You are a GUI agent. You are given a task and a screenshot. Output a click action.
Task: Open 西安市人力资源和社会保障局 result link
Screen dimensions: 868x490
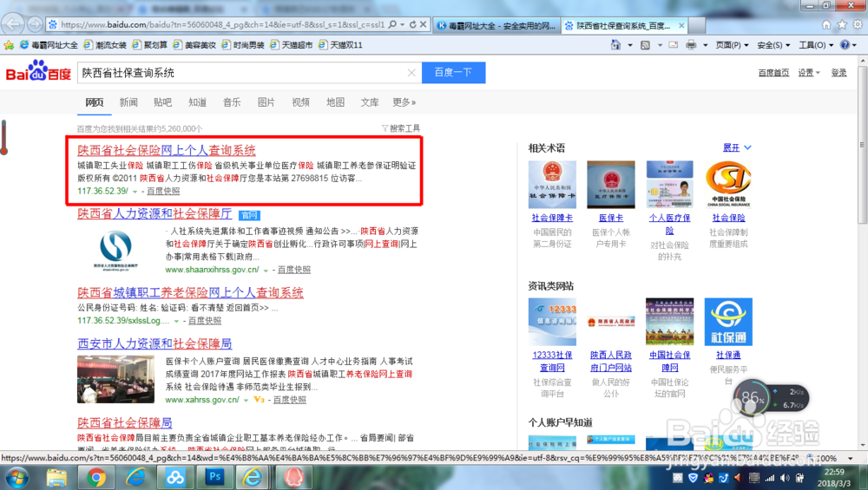(155, 343)
